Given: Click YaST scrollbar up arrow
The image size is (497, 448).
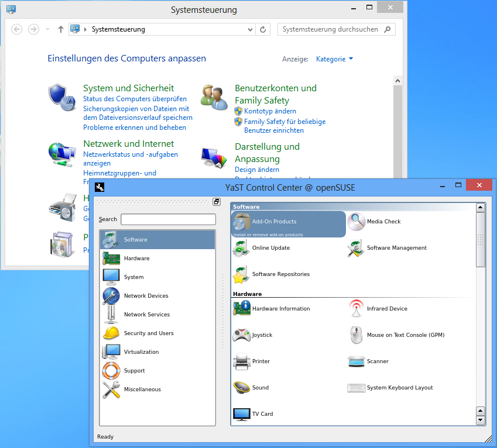Looking at the screenshot, I should tap(481, 208).
